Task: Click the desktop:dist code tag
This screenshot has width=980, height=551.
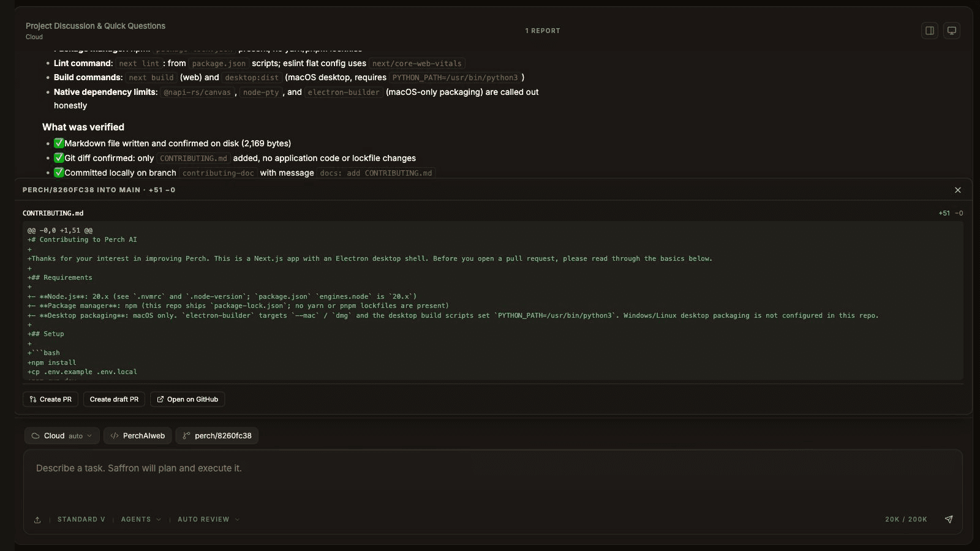Action: (252, 78)
